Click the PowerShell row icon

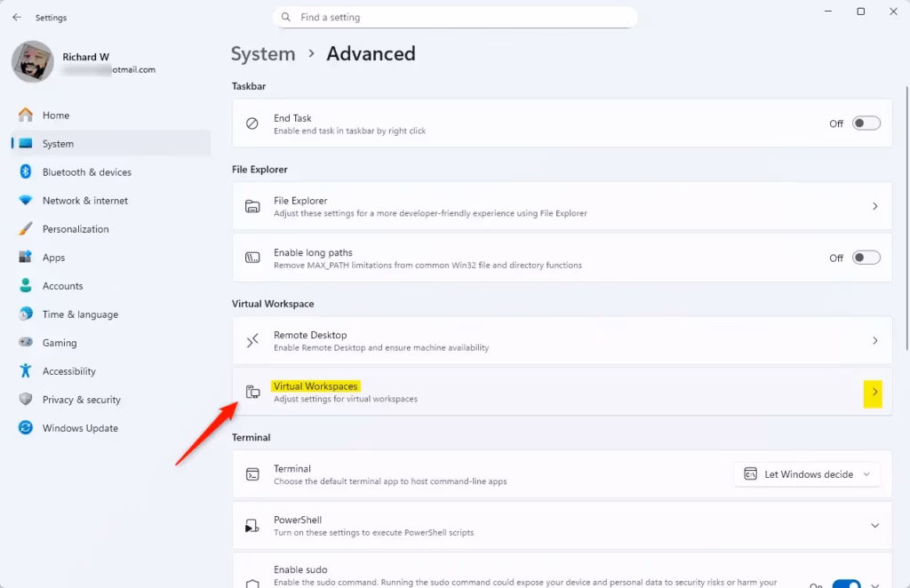(251, 525)
